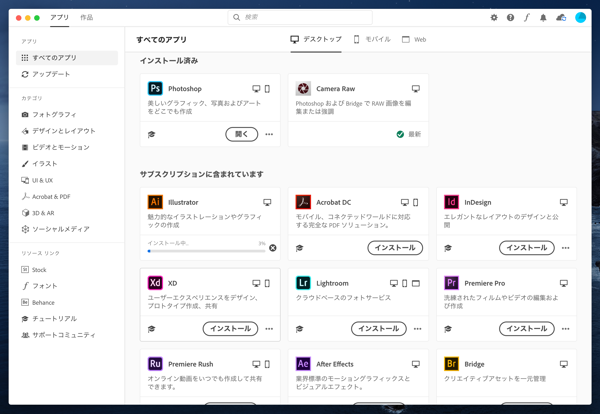
Task: Click the Premiere Rush Ru app icon
Action: (x=155, y=364)
